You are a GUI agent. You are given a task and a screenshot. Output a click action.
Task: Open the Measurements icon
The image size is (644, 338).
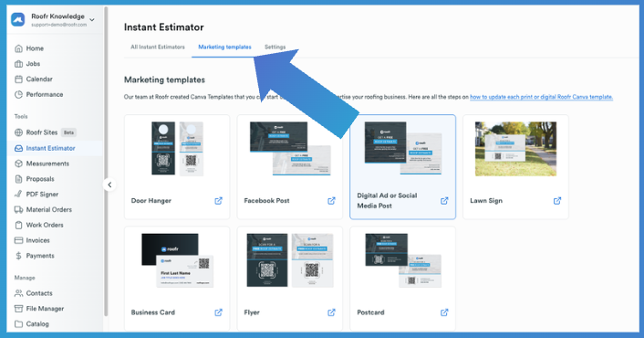point(18,164)
